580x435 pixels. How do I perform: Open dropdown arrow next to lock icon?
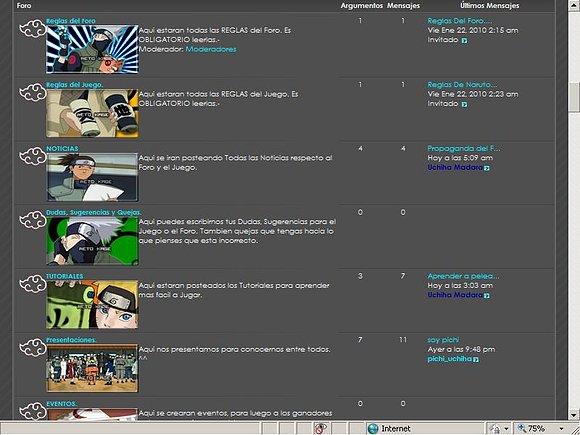tap(506, 429)
